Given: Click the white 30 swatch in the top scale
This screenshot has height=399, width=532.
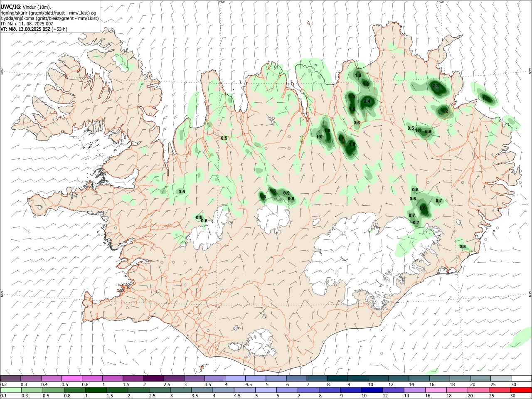Looking at the screenshot, I should 521,378.
